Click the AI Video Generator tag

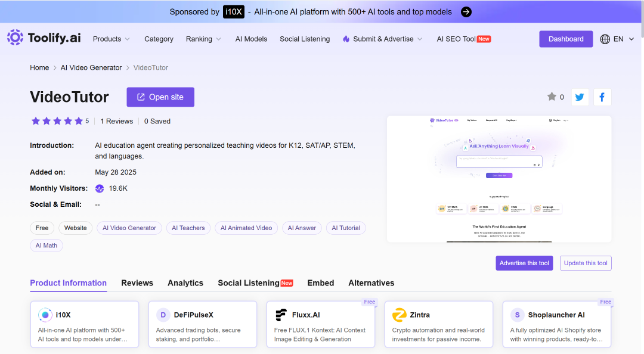(x=129, y=228)
